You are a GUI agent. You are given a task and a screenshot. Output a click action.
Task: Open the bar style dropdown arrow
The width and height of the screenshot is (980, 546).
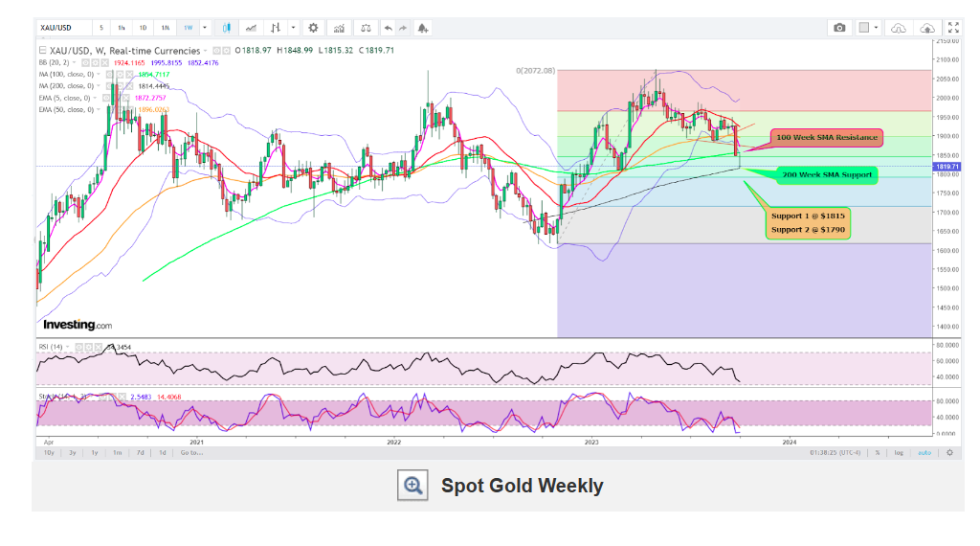(x=293, y=28)
